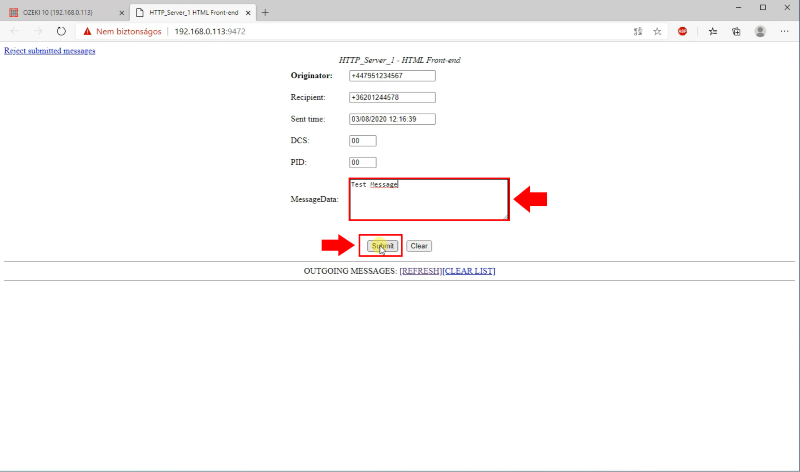Focus the MessageData text area
Viewport: 800px width, 472px height.
(429, 199)
